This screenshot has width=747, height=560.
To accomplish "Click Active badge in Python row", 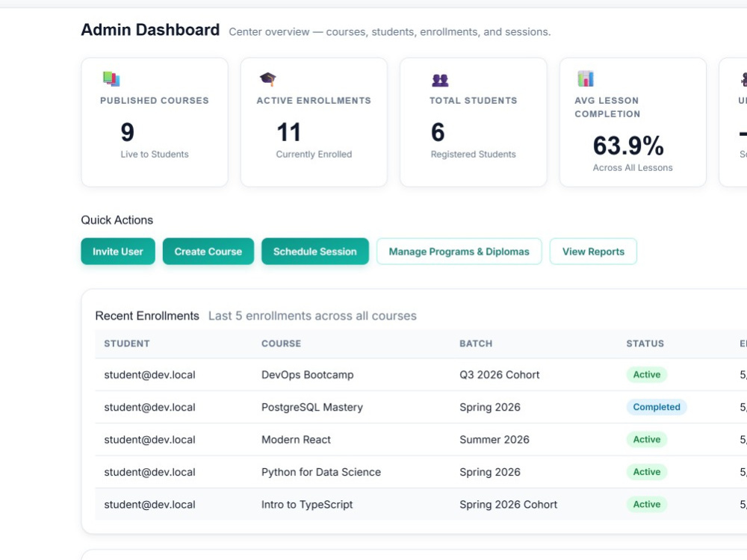I will [646, 472].
